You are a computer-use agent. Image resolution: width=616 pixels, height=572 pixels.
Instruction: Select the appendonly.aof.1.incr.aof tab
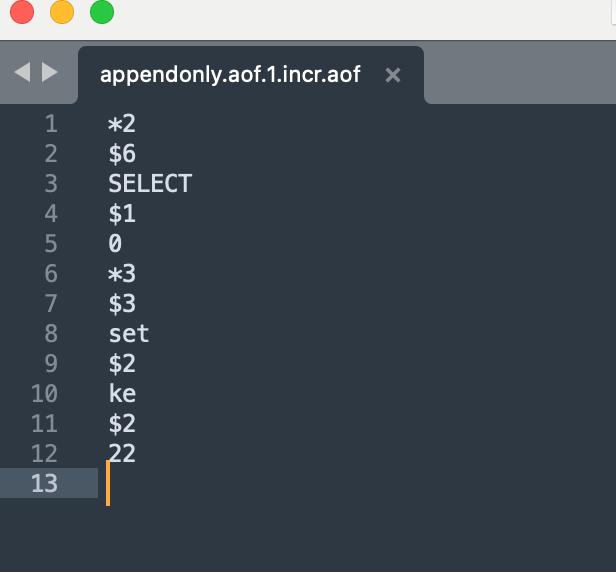pyautogui.click(x=230, y=75)
